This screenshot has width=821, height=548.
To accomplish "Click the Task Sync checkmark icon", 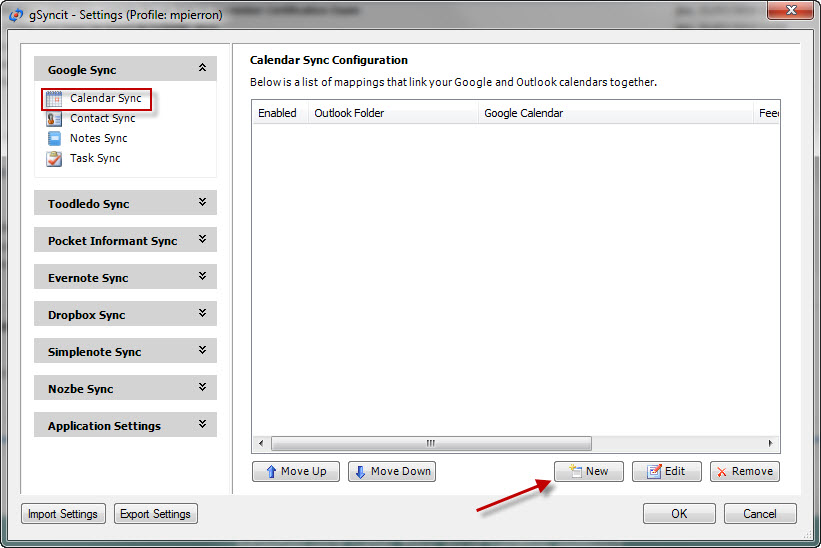I will (54, 159).
